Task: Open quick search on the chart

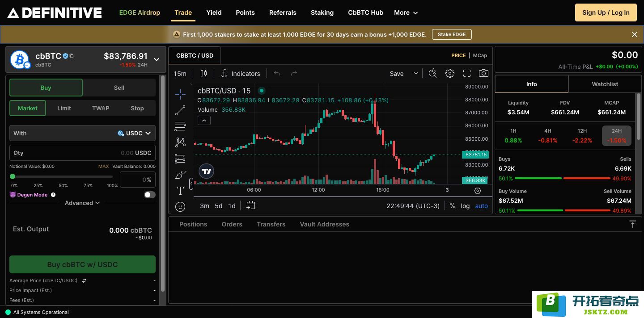Action: coord(432,73)
